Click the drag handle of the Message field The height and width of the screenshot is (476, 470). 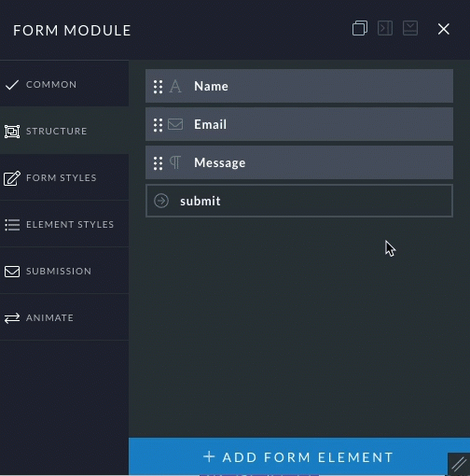(158, 163)
